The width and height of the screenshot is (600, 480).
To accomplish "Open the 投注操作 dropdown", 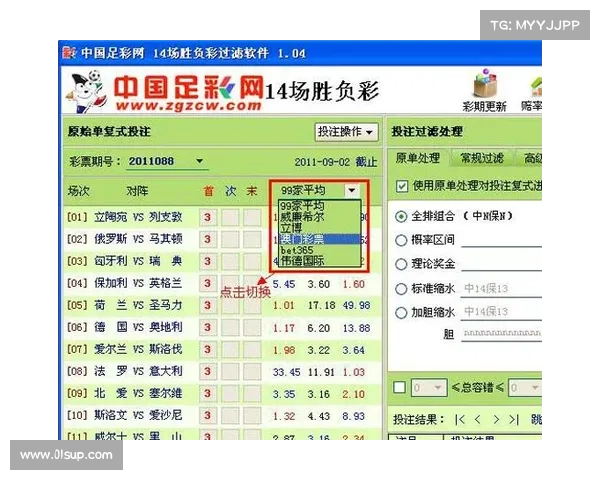I will [346, 132].
